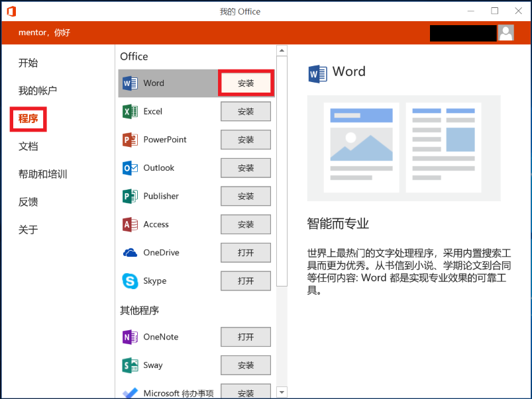
Task: Install Publisher with the 安装 button
Action: (x=246, y=197)
